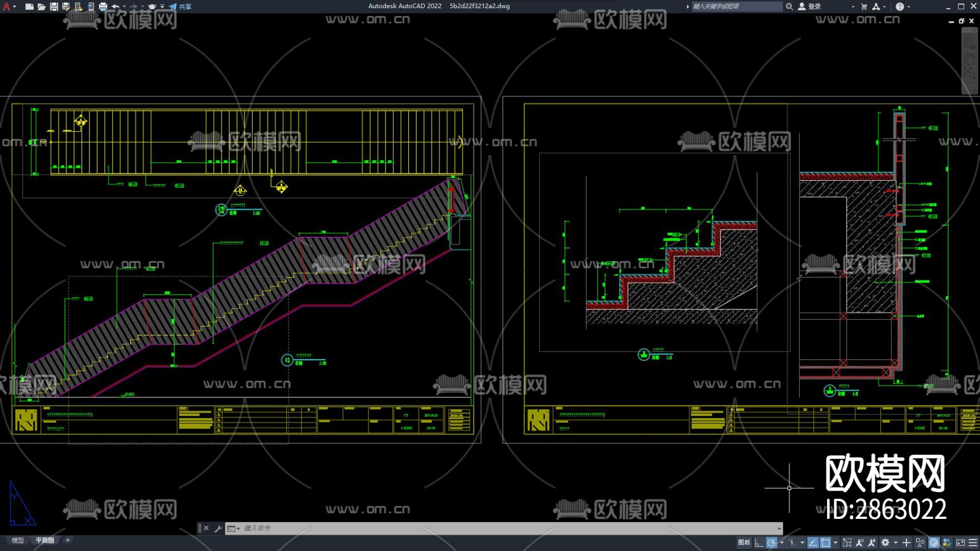Redo the last undone action
This screenshot has height=551, width=980.
click(133, 7)
